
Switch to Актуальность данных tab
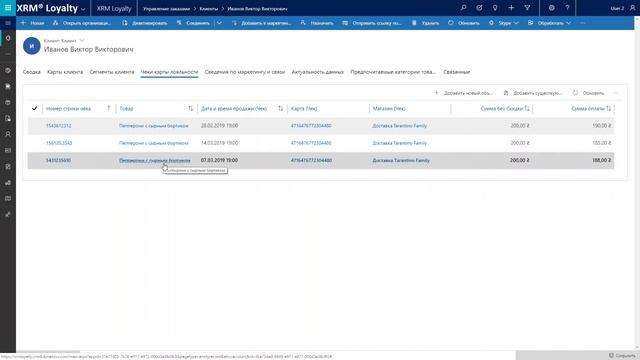pyautogui.click(x=318, y=72)
